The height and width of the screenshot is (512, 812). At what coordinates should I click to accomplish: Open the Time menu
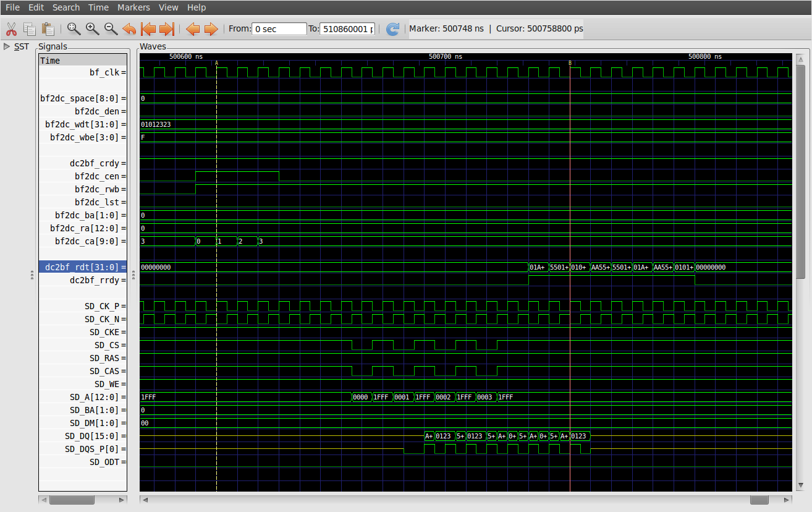pos(98,7)
